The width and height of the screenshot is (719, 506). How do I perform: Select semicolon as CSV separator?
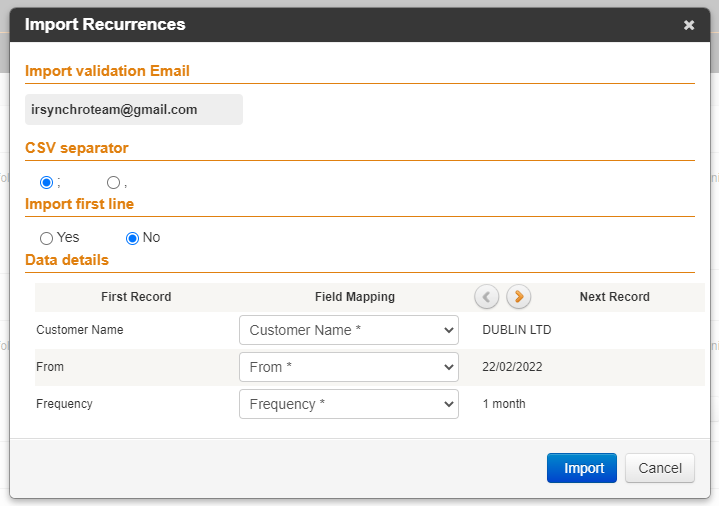click(46, 183)
